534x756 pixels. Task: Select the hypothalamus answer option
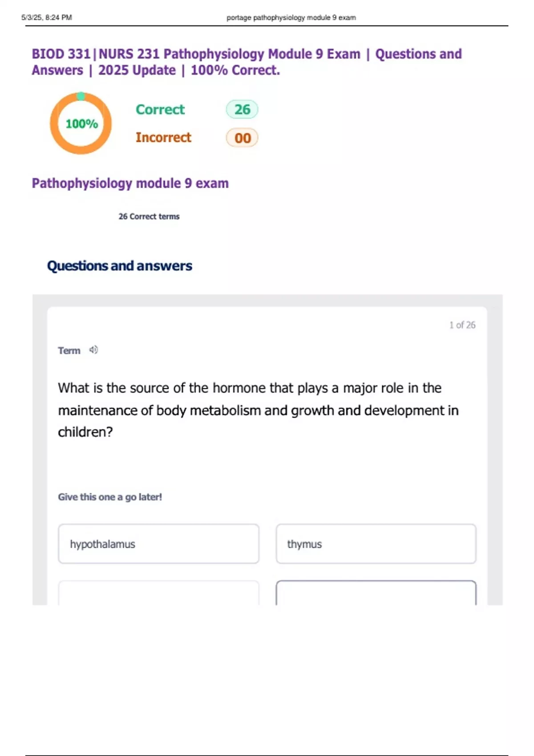158,544
